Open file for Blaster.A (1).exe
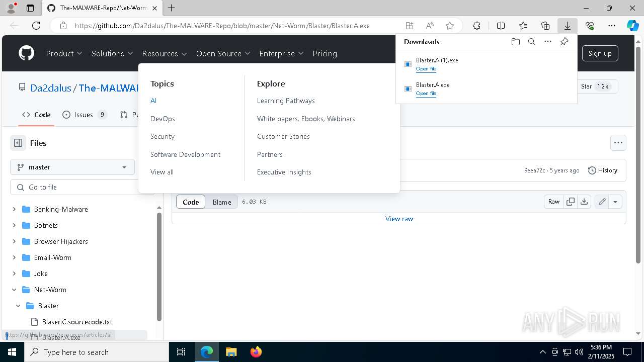Screen dimensions: 644x362 426,69
